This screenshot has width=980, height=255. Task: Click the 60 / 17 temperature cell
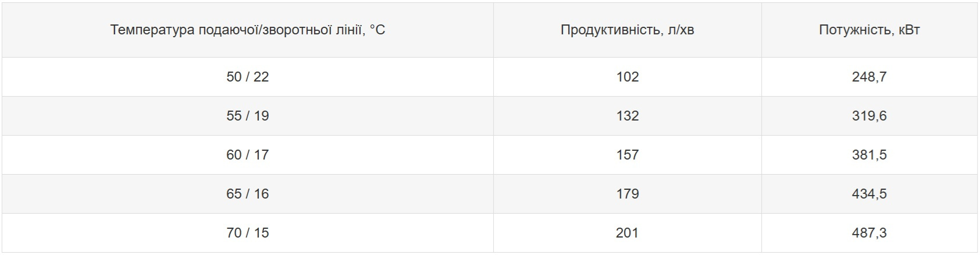(248, 155)
